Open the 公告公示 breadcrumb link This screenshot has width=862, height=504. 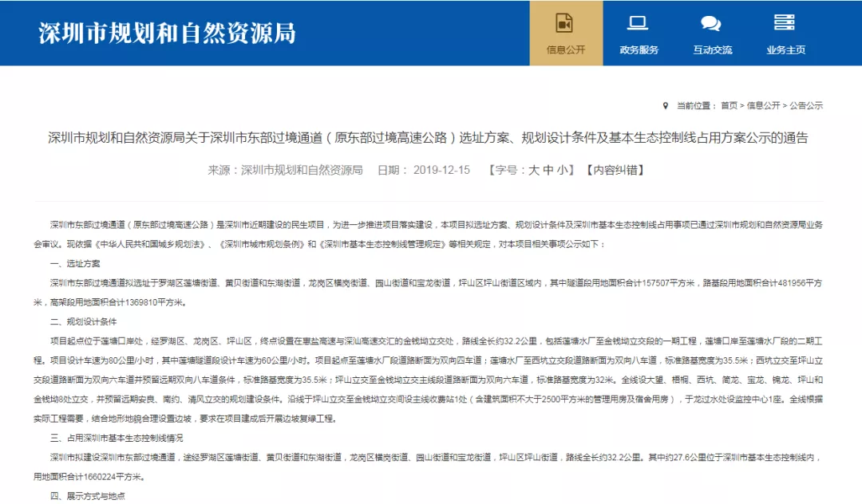click(806, 105)
